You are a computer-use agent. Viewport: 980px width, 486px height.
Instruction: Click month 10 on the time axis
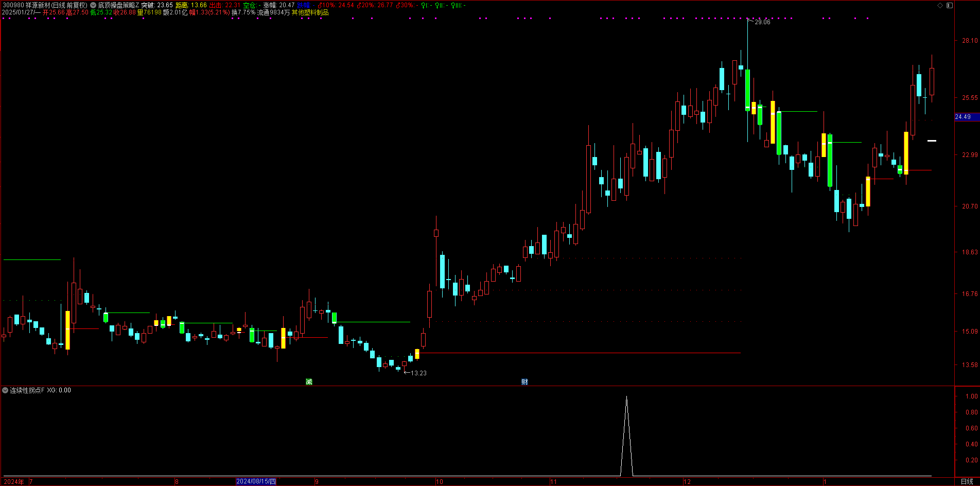(439, 482)
